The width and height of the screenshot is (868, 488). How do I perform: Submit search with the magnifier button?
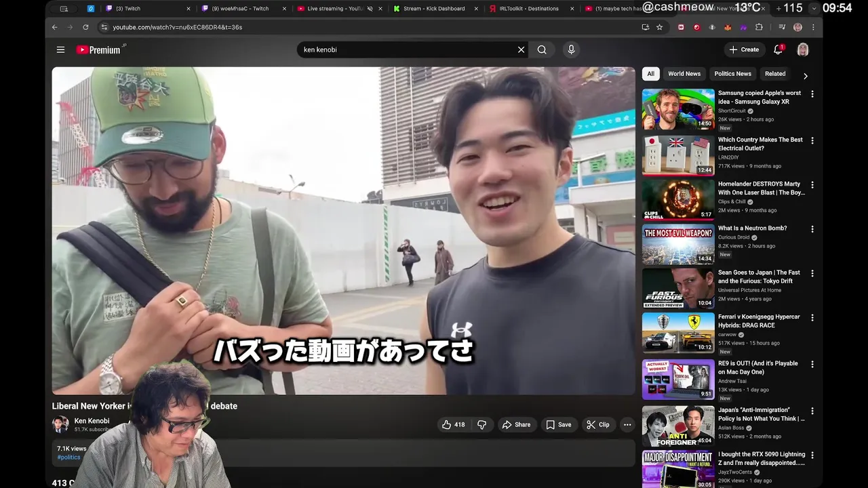[x=542, y=49]
